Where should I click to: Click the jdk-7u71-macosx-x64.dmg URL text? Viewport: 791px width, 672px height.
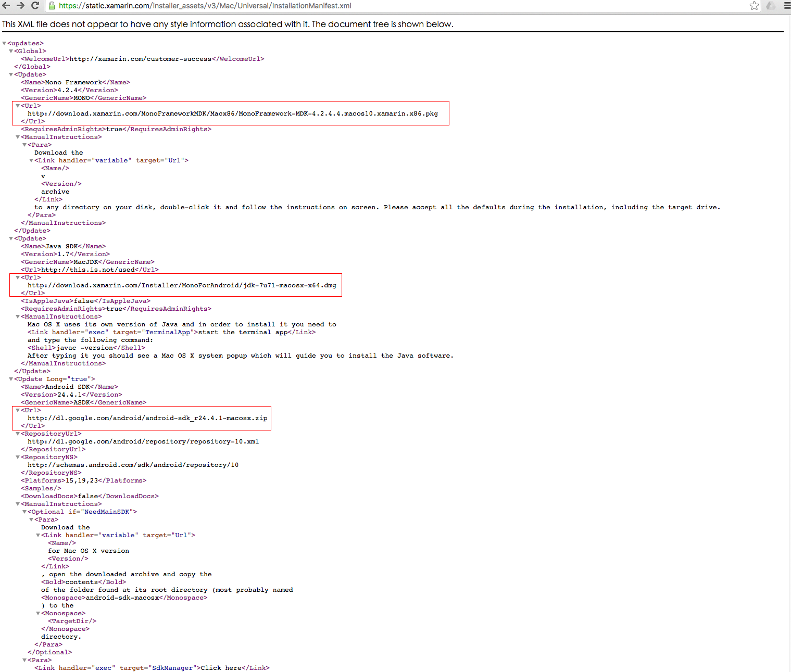pyautogui.click(x=182, y=286)
